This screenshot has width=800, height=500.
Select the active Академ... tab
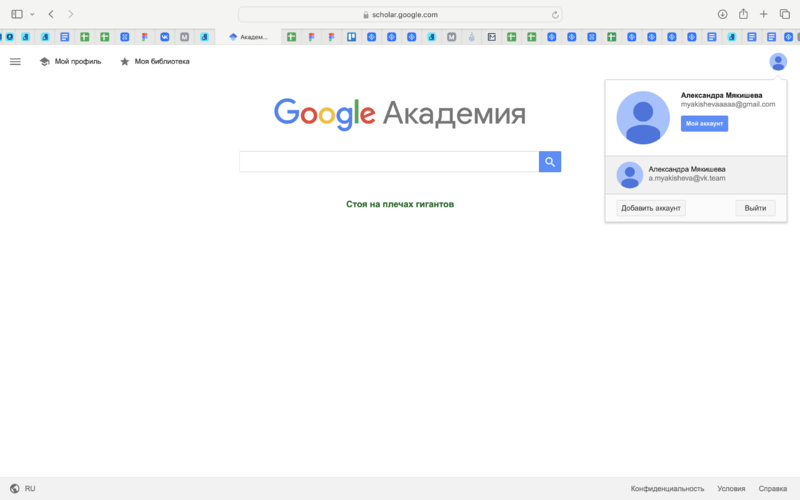(x=248, y=37)
